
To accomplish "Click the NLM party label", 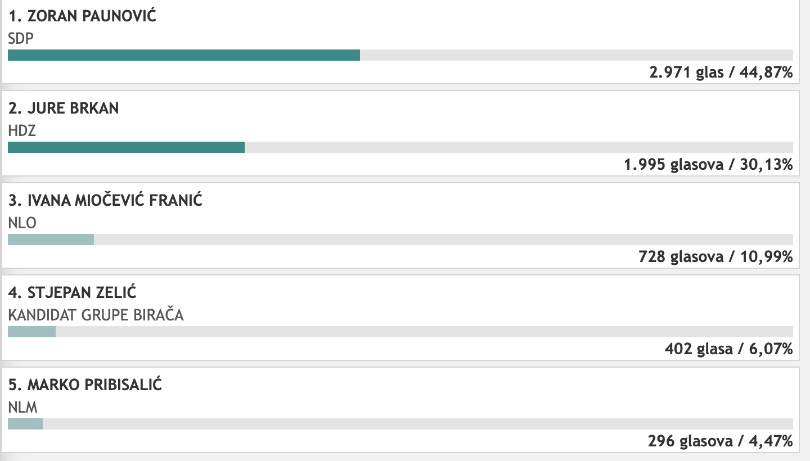I will coord(23,407).
